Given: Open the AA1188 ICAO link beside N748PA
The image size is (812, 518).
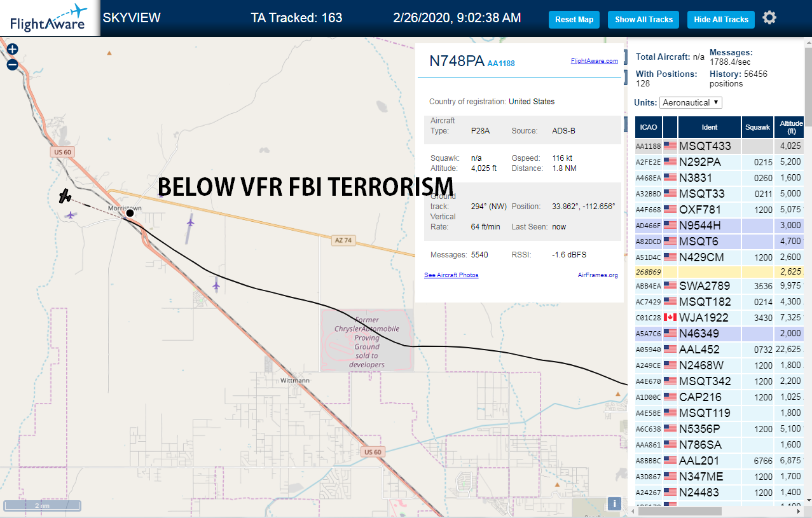Looking at the screenshot, I should point(501,64).
